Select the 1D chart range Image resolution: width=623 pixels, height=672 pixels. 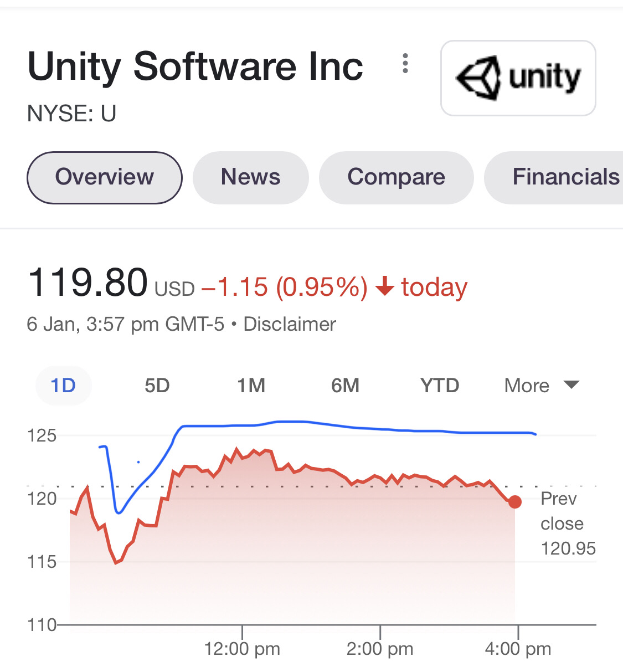63,386
